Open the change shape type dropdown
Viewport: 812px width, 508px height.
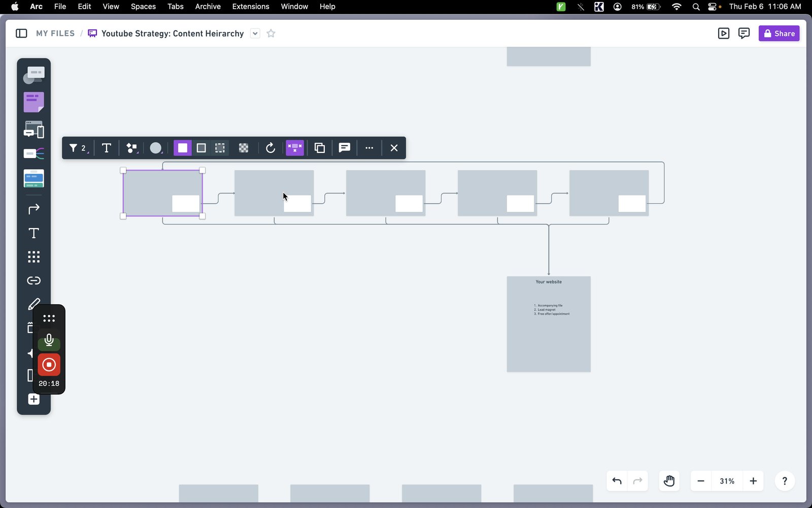[132, 148]
